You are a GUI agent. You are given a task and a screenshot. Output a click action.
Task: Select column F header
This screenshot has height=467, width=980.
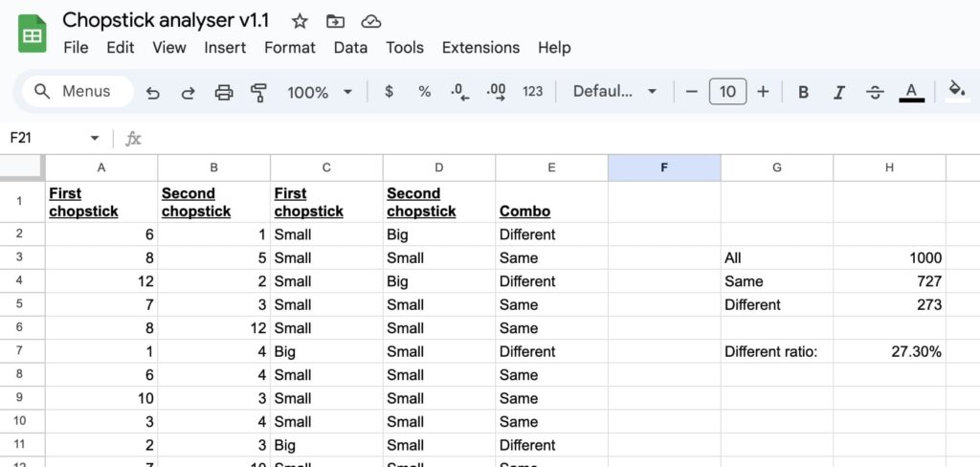click(x=664, y=167)
